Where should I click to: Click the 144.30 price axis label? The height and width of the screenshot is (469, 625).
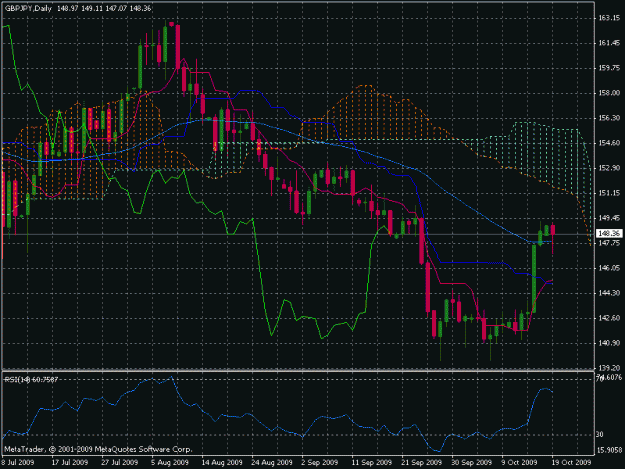(x=609, y=293)
